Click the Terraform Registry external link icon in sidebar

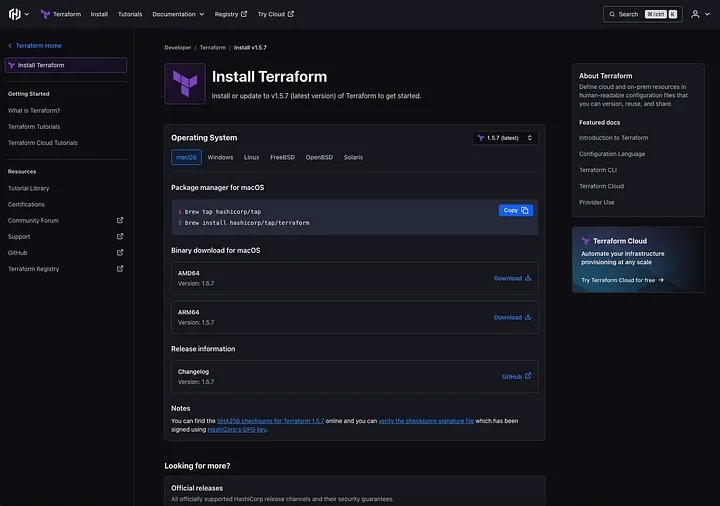[x=120, y=269]
